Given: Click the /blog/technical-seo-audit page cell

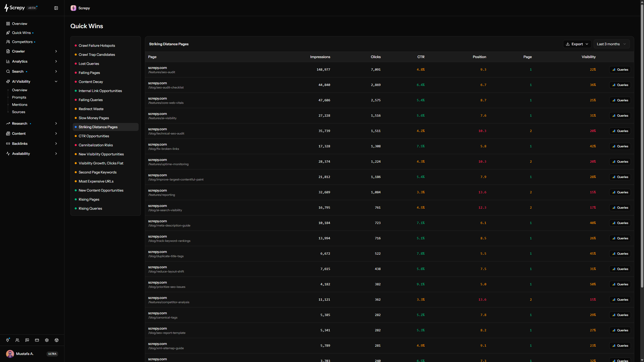Looking at the screenshot, I should coord(166,131).
